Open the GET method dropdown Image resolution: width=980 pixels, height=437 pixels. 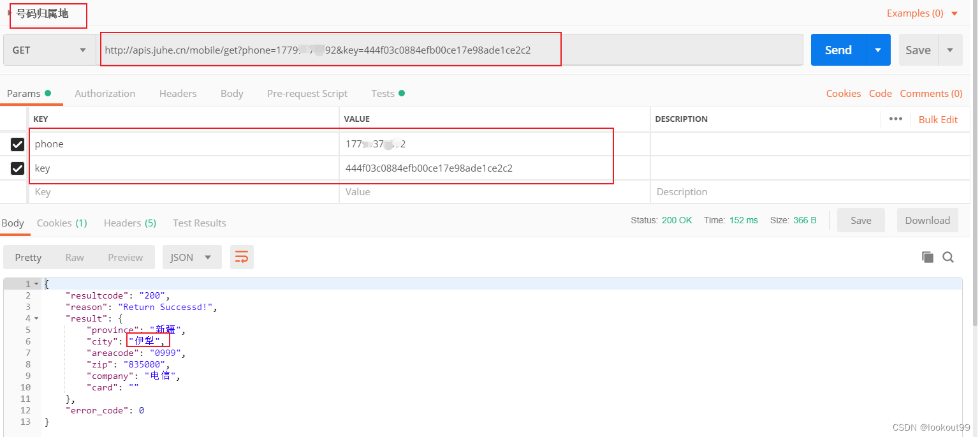click(x=49, y=50)
